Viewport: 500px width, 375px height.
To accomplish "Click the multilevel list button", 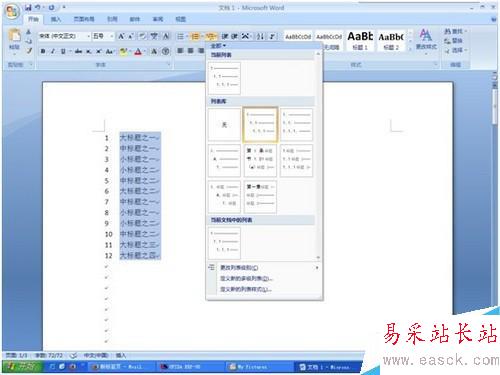I will coord(210,36).
